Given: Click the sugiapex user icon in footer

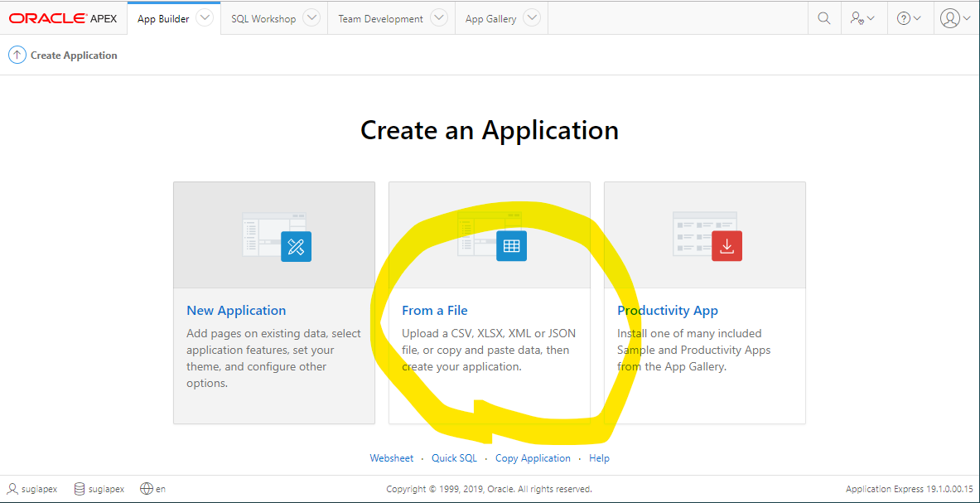Looking at the screenshot, I should pos(14,489).
